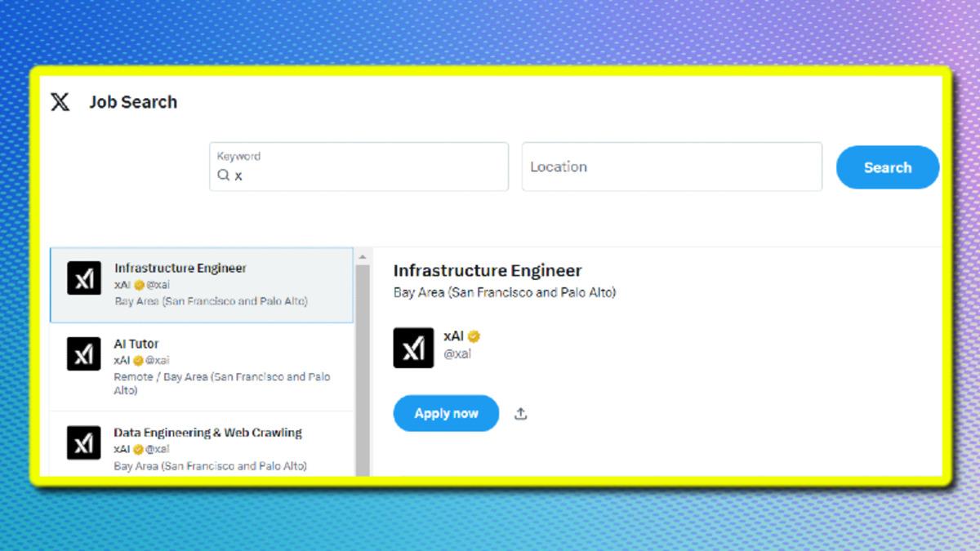Click verified badge in AI Tutor listing
This screenshot has height=551, width=980.
[x=139, y=361]
